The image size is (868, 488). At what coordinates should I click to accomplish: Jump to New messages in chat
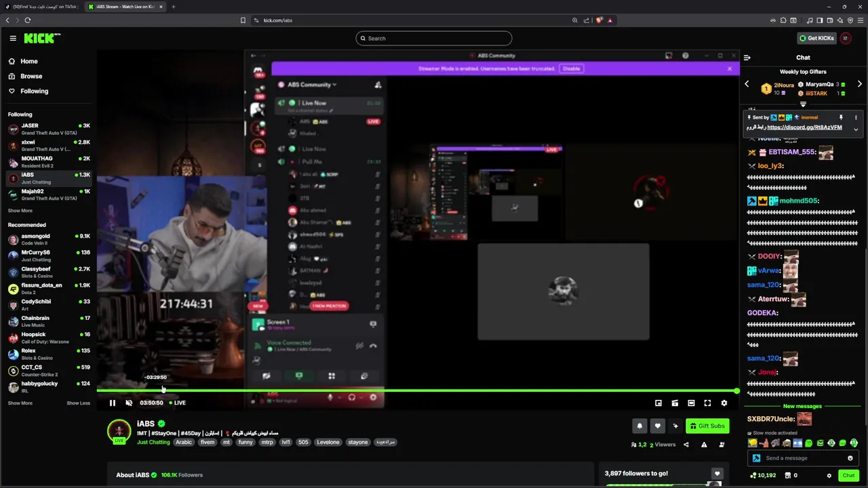[802, 406]
